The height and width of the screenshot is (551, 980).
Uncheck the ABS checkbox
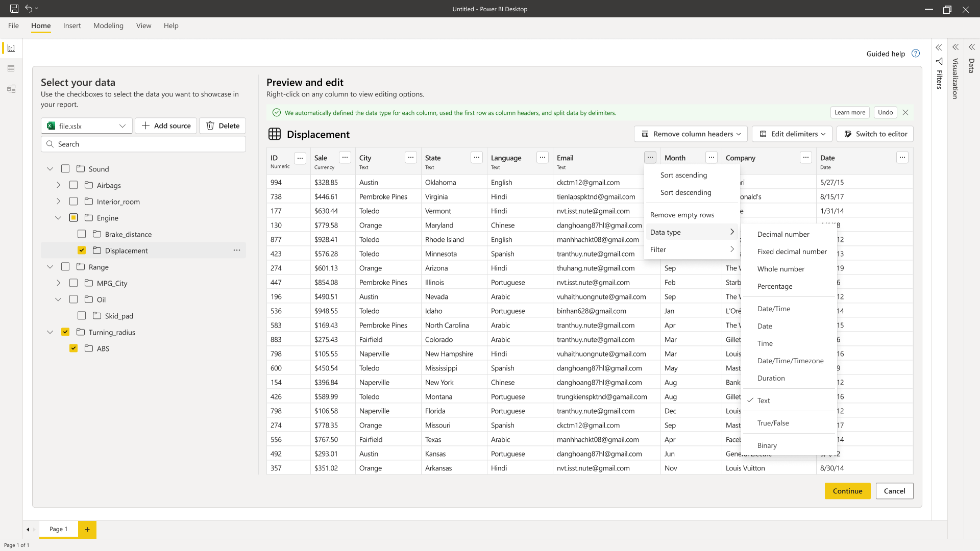coord(73,348)
